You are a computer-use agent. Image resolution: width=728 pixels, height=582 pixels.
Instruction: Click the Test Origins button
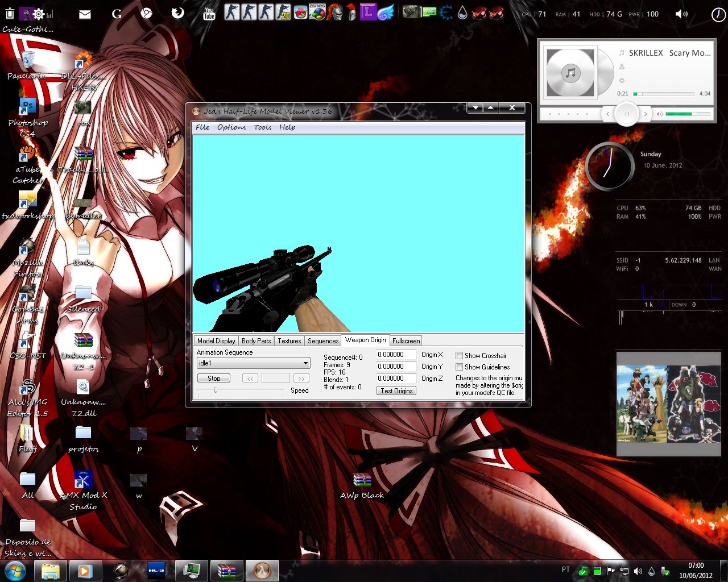pos(396,391)
